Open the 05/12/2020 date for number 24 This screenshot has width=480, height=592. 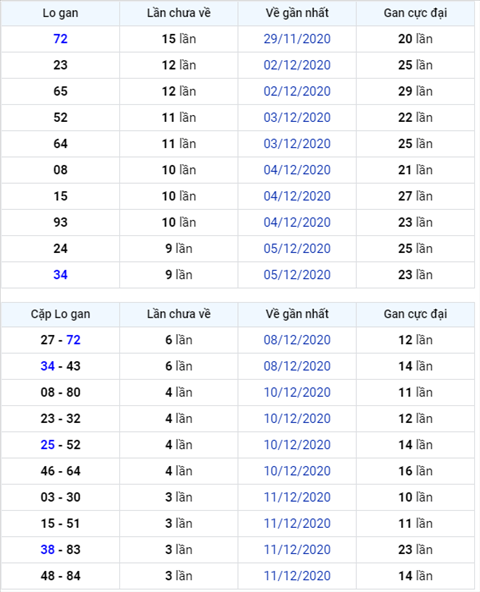[x=297, y=248]
